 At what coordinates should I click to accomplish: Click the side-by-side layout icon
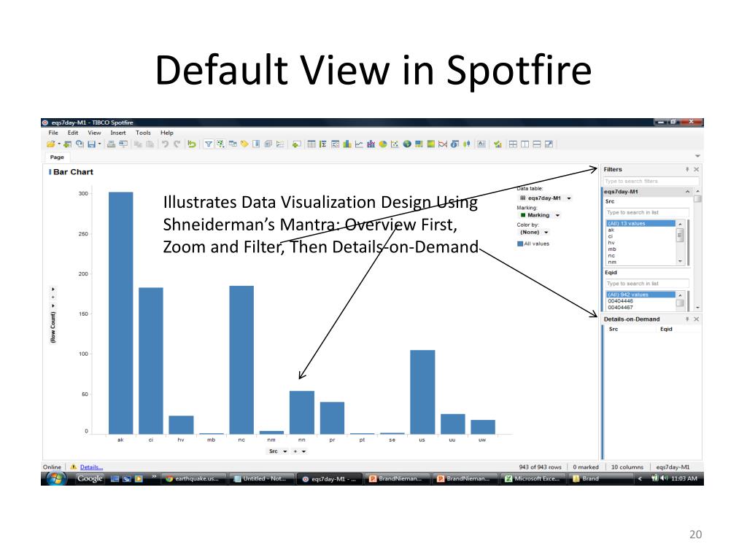(525, 144)
